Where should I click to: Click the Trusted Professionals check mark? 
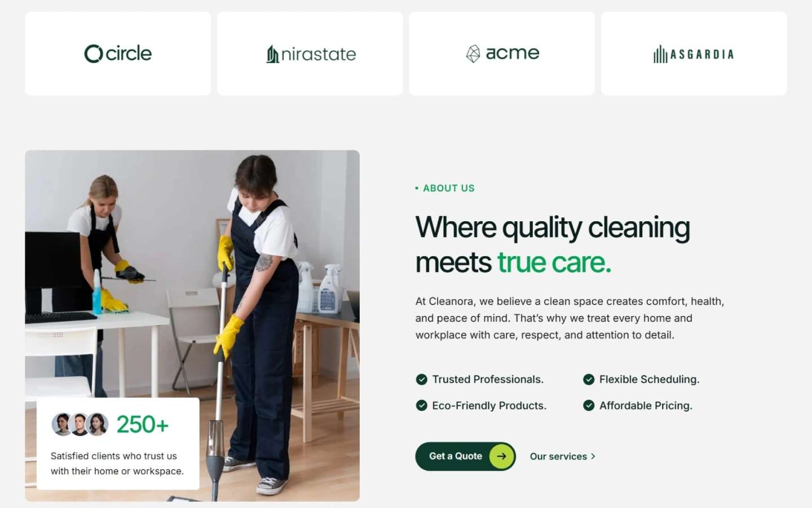coord(421,379)
